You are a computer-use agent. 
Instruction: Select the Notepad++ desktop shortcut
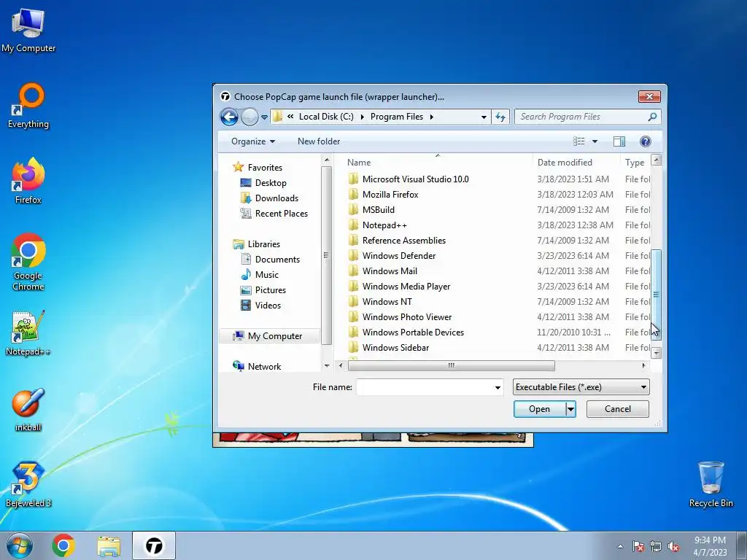[28, 332]
